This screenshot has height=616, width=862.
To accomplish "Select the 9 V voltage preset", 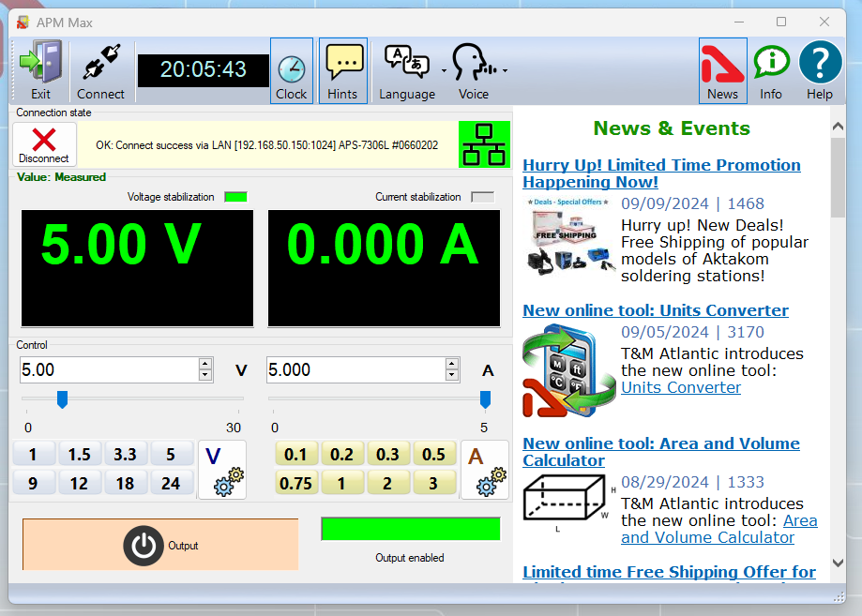I will tap(33, 484).
